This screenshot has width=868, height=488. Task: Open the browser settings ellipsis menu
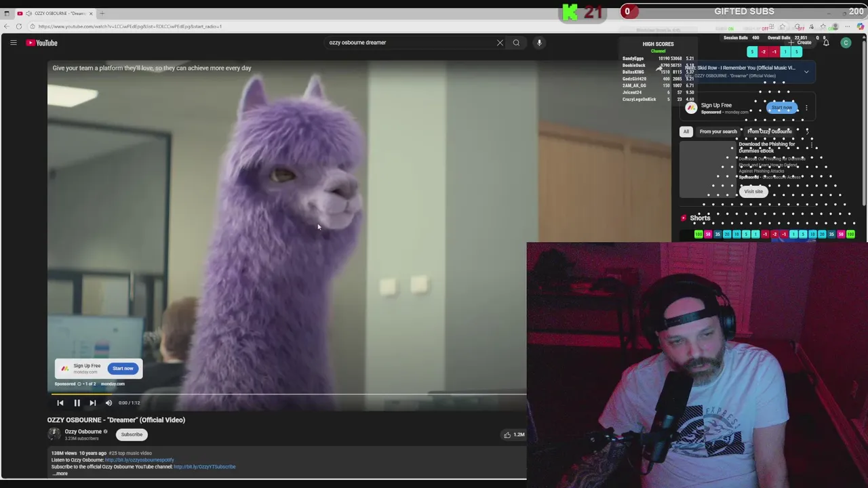tap(848, 26)
